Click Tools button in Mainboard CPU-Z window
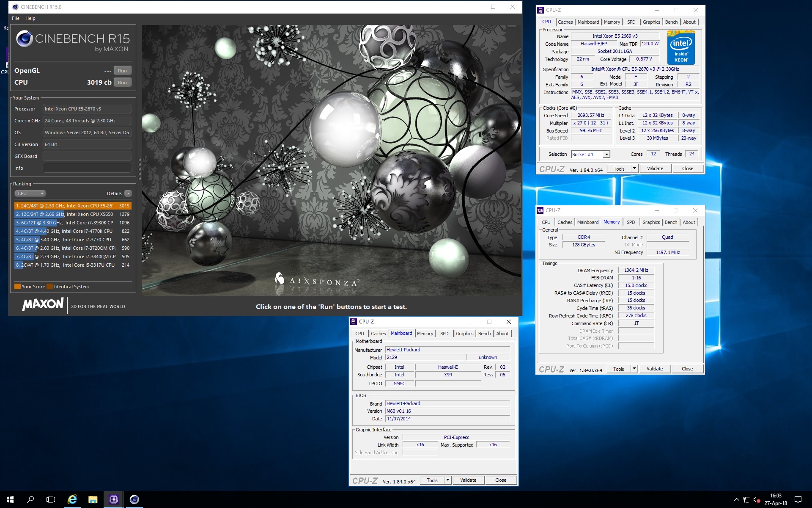 click(x=432, y=480)
